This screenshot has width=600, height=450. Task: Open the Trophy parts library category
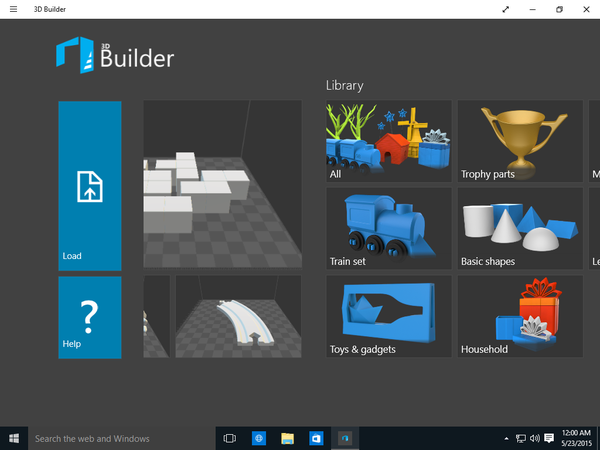coord(520,141)
